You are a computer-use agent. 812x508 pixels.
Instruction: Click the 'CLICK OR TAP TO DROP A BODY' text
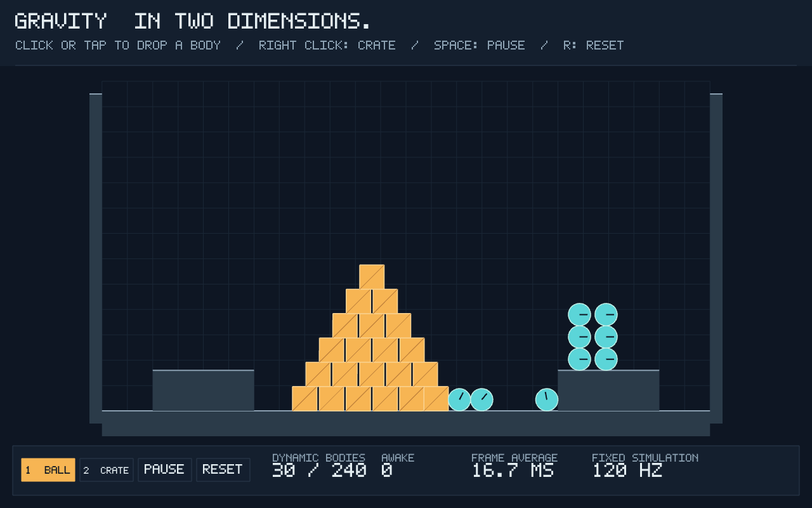tap(118, 45)
